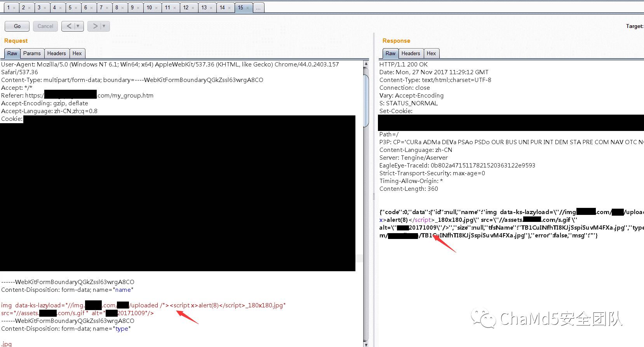Open the forward history dropdown arrow
This screenshot has width=644, height=347.
coord(104,26)
